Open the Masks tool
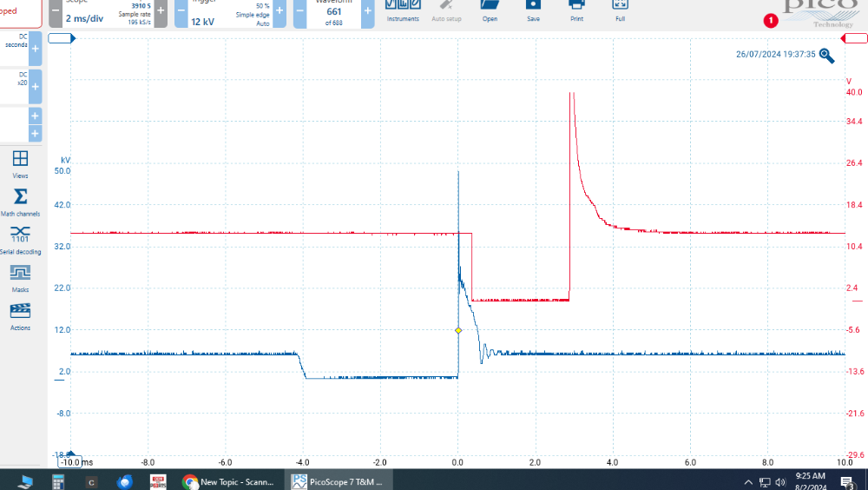868x490 pixels. (x=20, y=277)
